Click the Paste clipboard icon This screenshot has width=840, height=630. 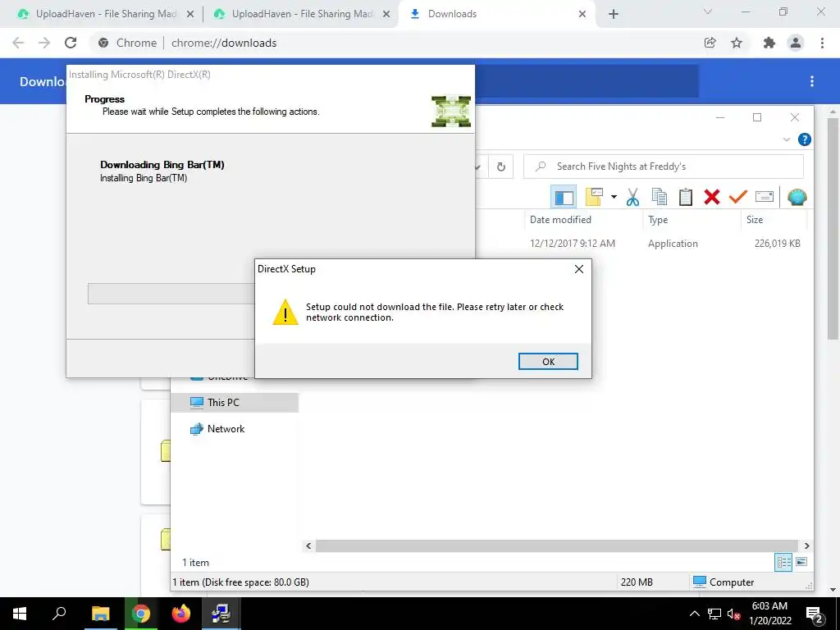pyautogui.click(x=686, y=197)
